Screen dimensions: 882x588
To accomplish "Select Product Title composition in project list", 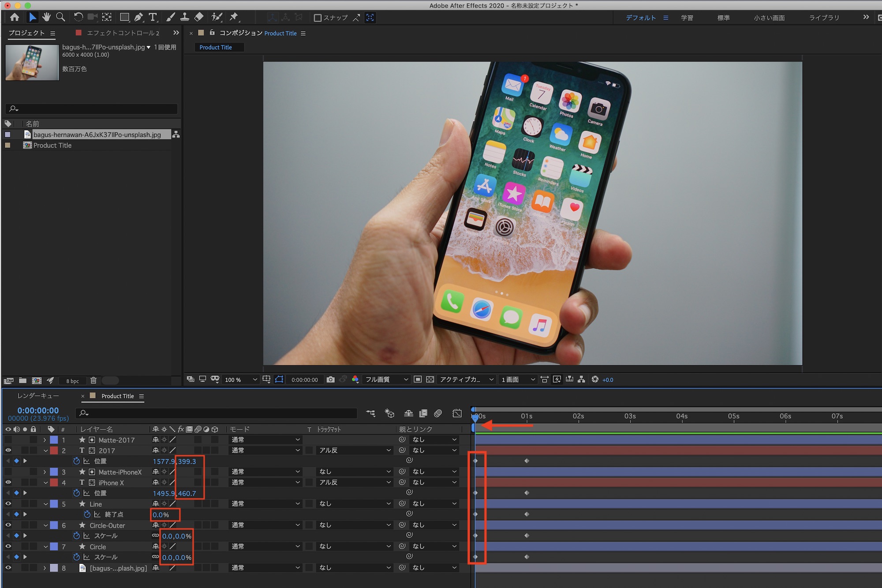I will (52, 145).
